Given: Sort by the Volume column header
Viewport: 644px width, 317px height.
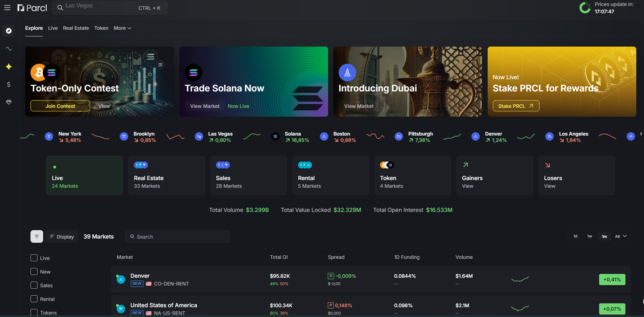Looking at the screenshot, I should click(x=464, y=257).
